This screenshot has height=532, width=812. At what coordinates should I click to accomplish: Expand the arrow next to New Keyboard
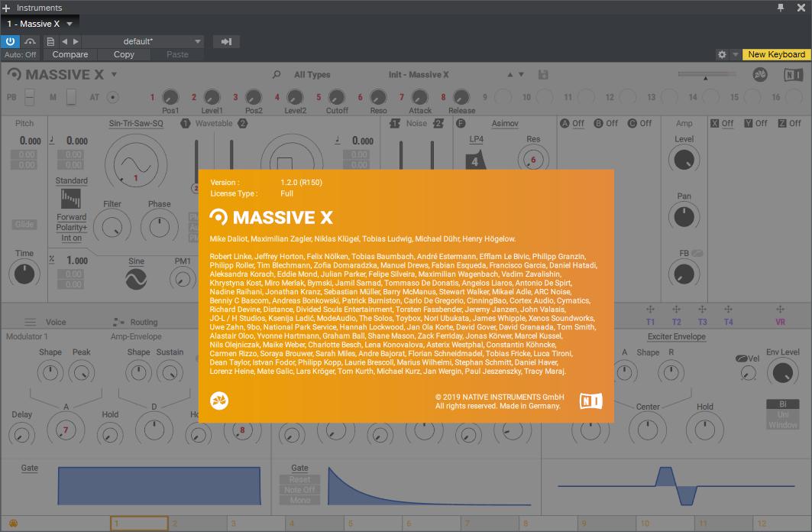(x=735, y=54)
